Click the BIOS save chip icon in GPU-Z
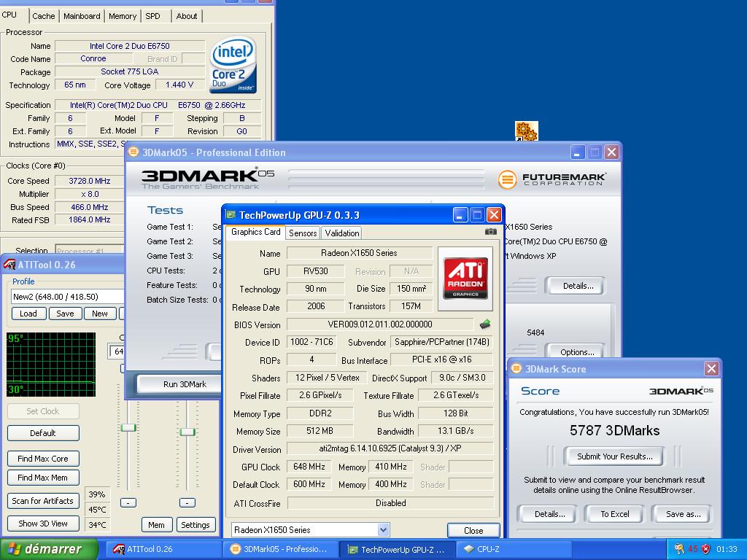 pos(485,324)
